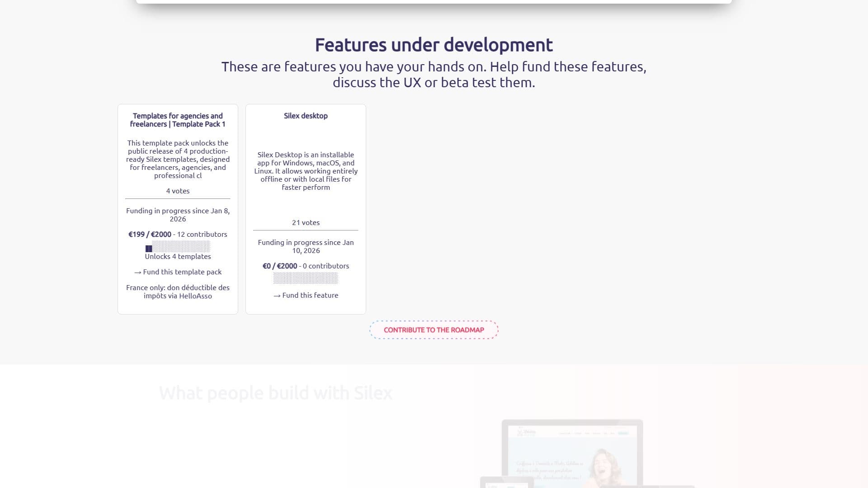Click 'What people build with Silex' heading
This screenshot has width=868, height=488.
(276, 393)
